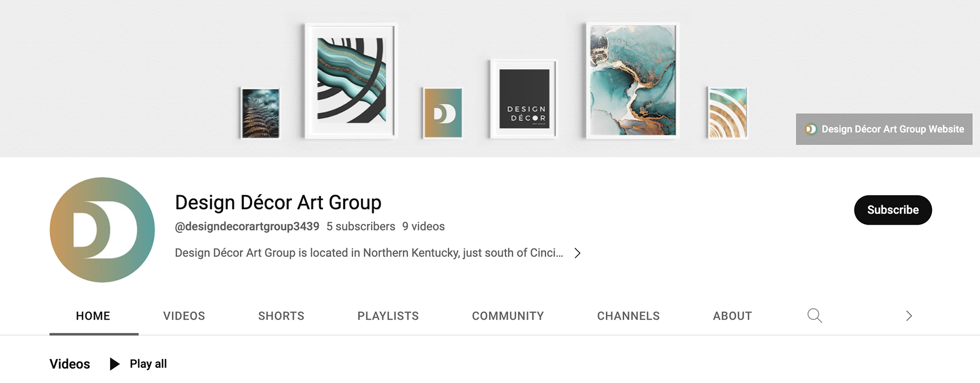Screen dimensions: 980x383
Task: Open the Design Décor Art Group Website link
Action: click(x=892, y=129)
